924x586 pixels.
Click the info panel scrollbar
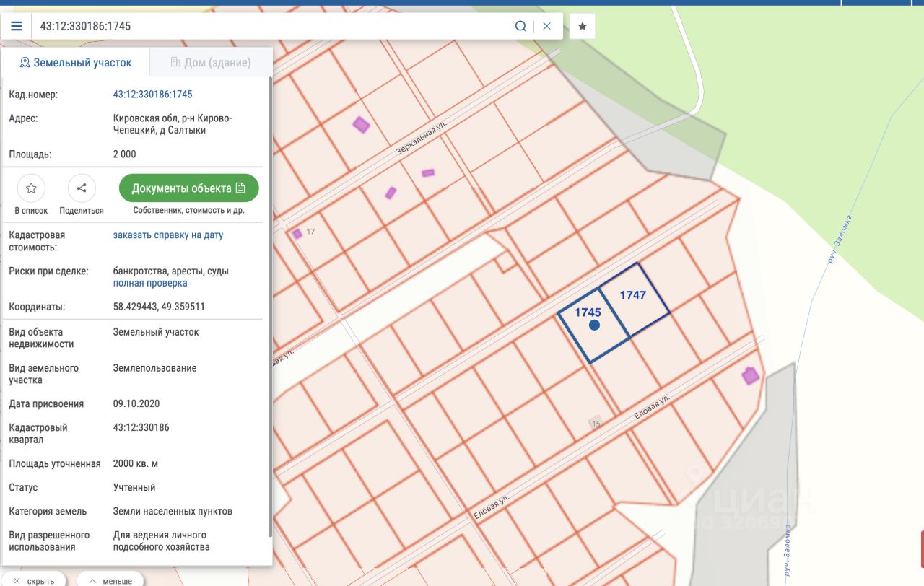pyautogui.click(x=271, y=307)
